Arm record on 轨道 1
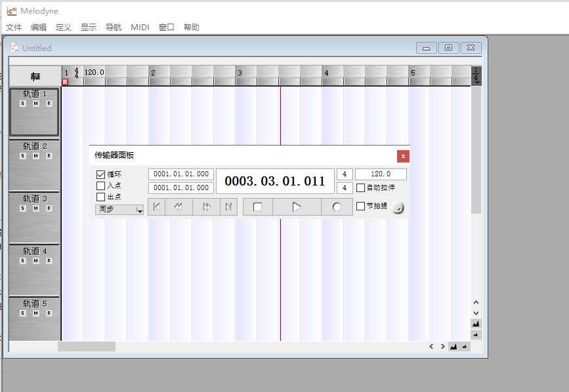 49,104
